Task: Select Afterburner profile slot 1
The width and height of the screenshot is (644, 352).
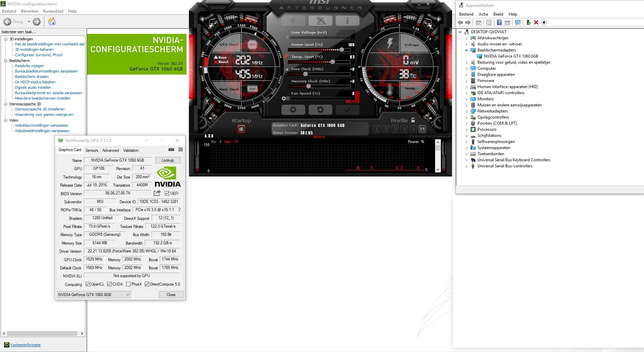Action: pyautogui.click(x=376, y=129)
